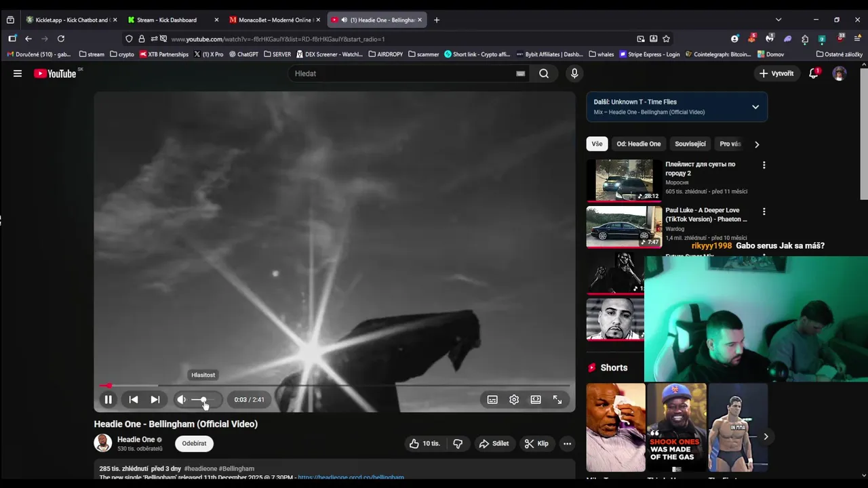Show more filter chips with arrow

coord(757,144)
